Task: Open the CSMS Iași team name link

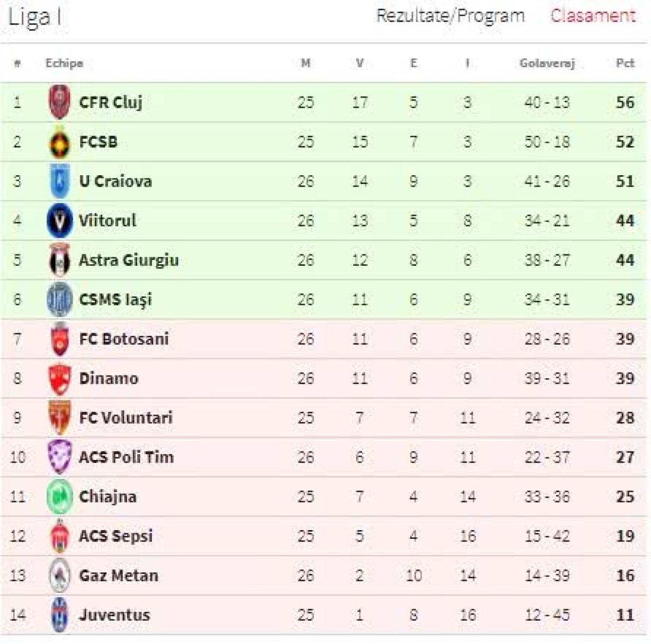Action: click(116, 299)
